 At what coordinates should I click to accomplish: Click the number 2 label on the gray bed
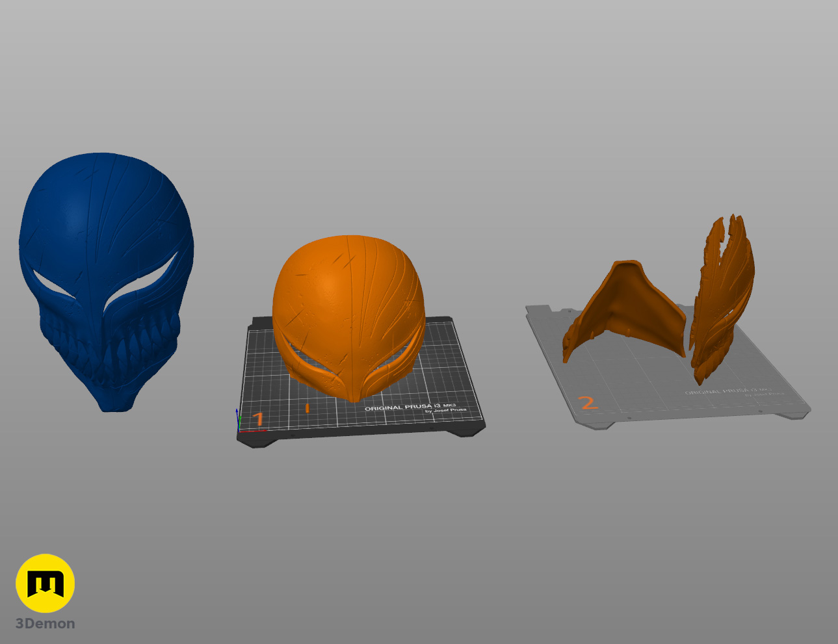pos(588,403)
